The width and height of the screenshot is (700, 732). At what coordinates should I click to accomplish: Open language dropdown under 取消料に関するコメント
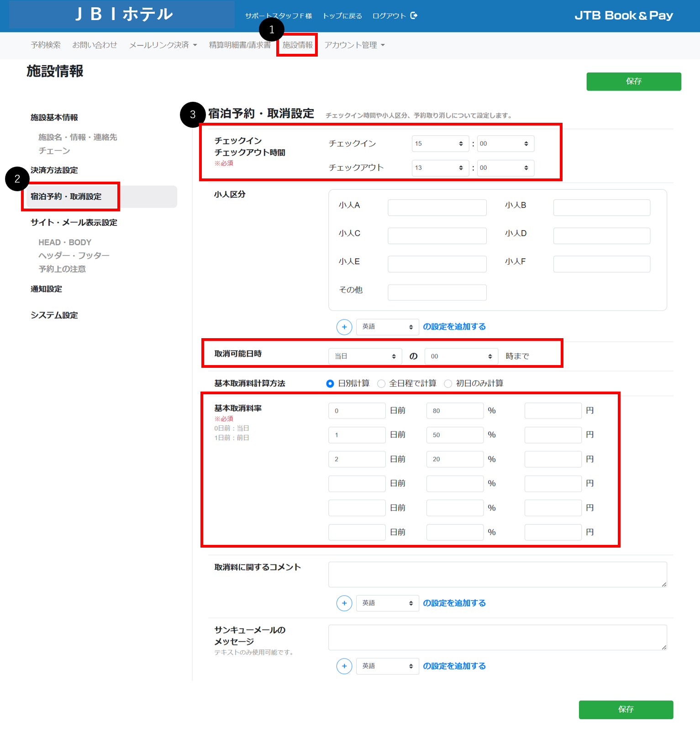(x=388, y=603)
